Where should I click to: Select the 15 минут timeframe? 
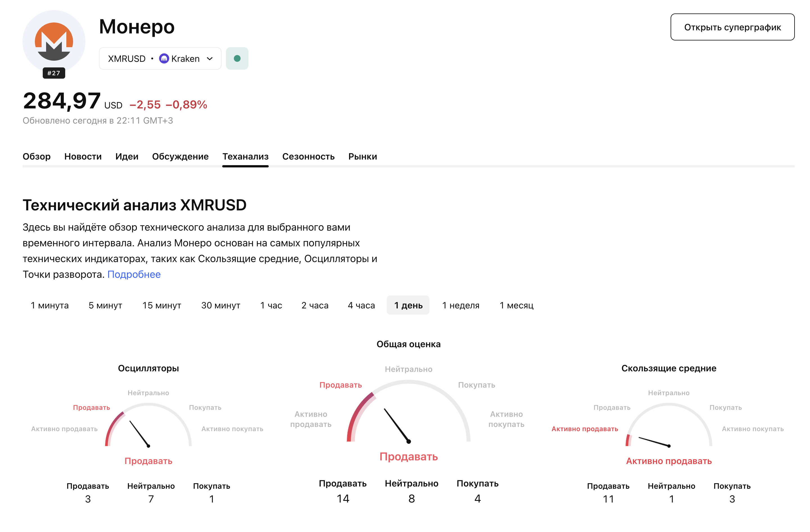(x=162, y=305)
